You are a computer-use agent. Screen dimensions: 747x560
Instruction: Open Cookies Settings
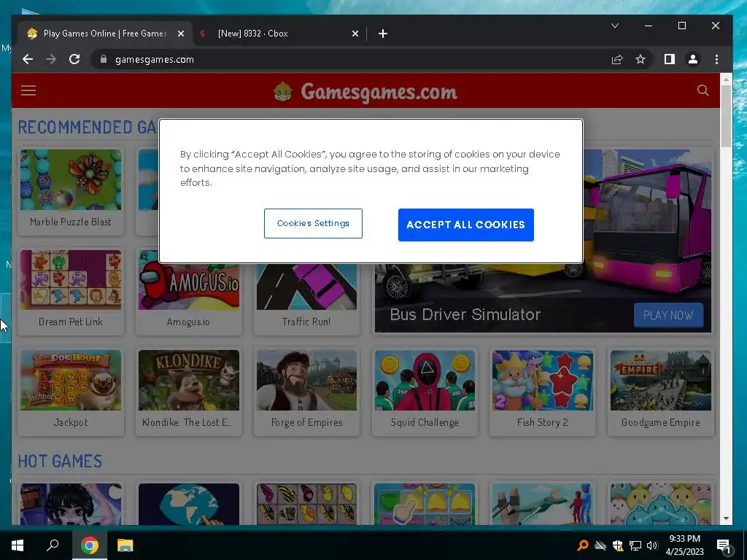313,223
